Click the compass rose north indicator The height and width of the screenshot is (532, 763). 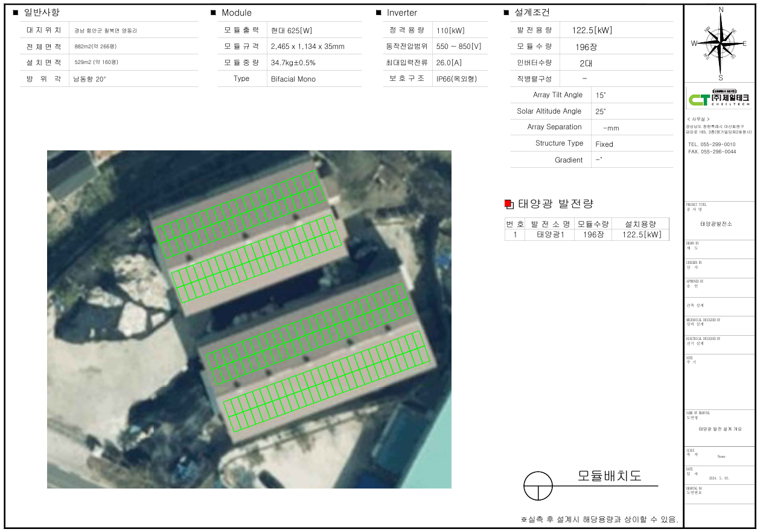point(721,10)
